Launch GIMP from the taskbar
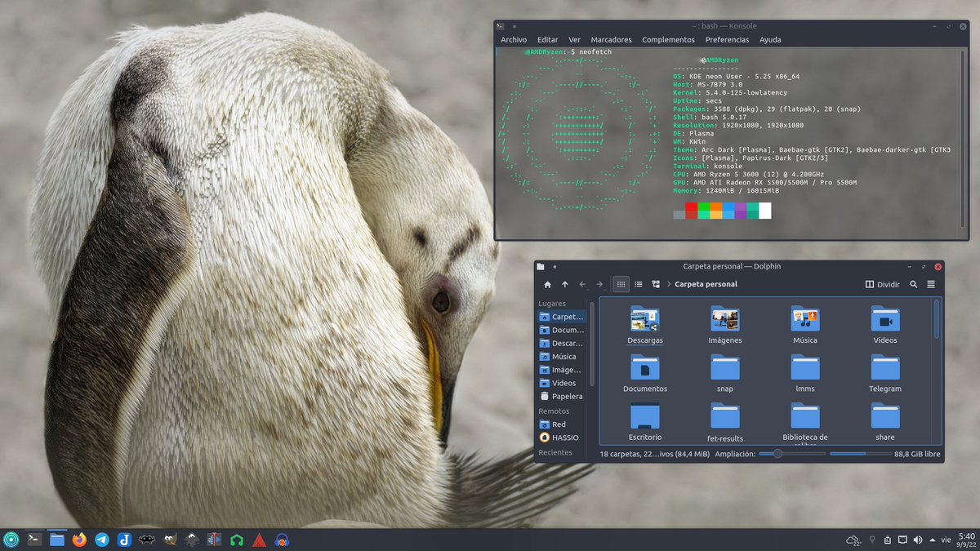Image resolution: width=980 pixels, height=551 pixels. pos(169,539)
